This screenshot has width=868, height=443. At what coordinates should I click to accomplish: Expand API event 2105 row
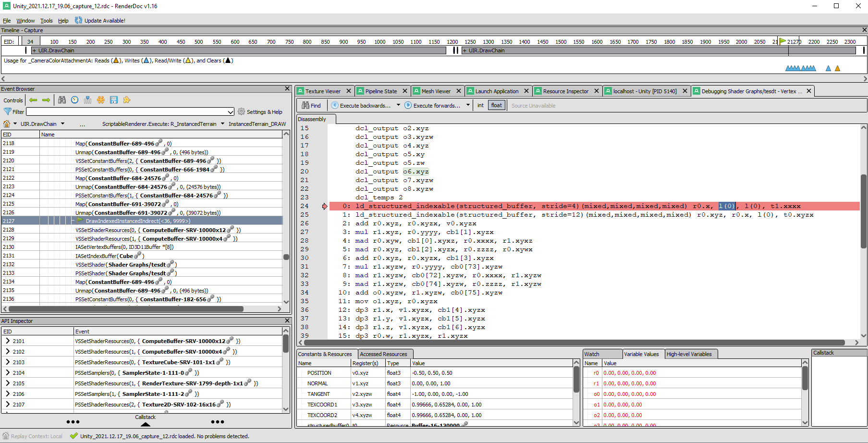coord(8,383)
